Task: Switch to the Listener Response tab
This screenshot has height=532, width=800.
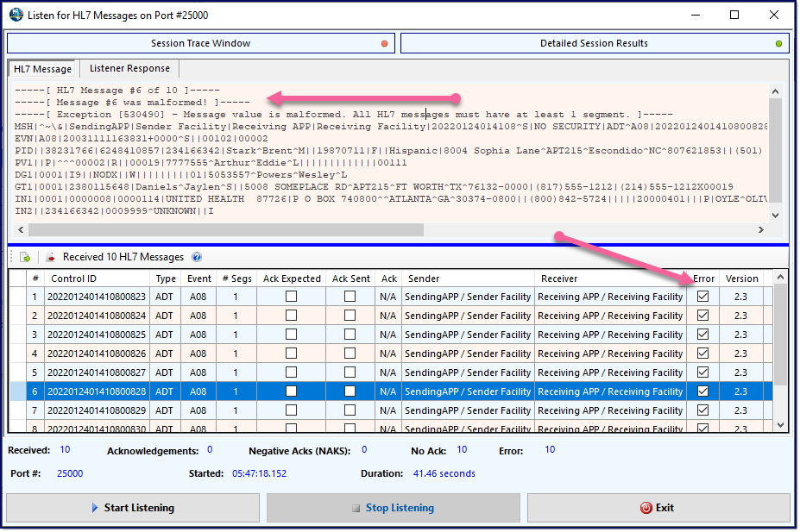Action: pyautogui.click(x=129, y=68)
